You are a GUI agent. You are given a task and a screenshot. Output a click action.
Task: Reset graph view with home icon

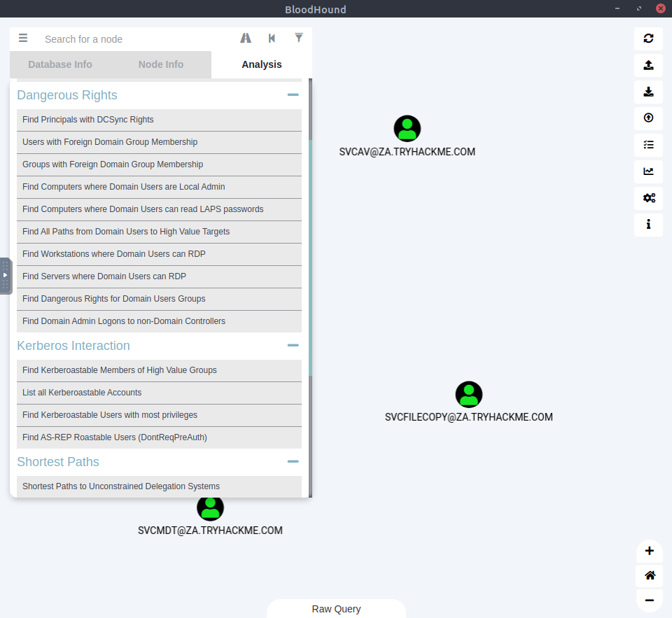tap(649, 575)
